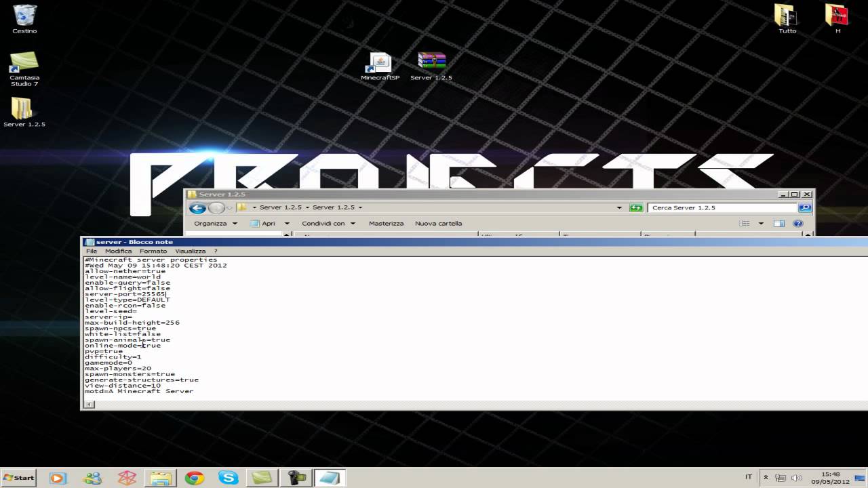The image size is (868, 488).
Task: Click the Explorer back navigation arrow
Action: [x=197, y=208]
